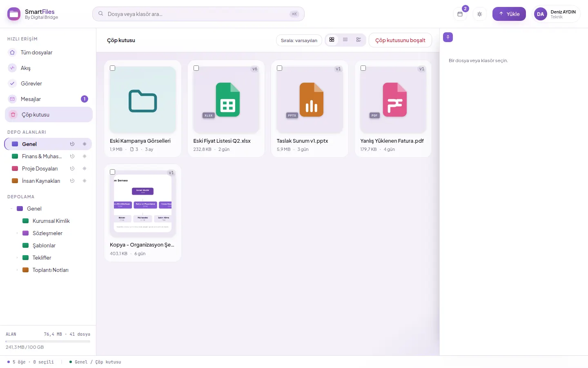Viewport: 588px width, 368px height.
Task: Open settings gear for Genel depot area
Action: (x=85, y=144)
